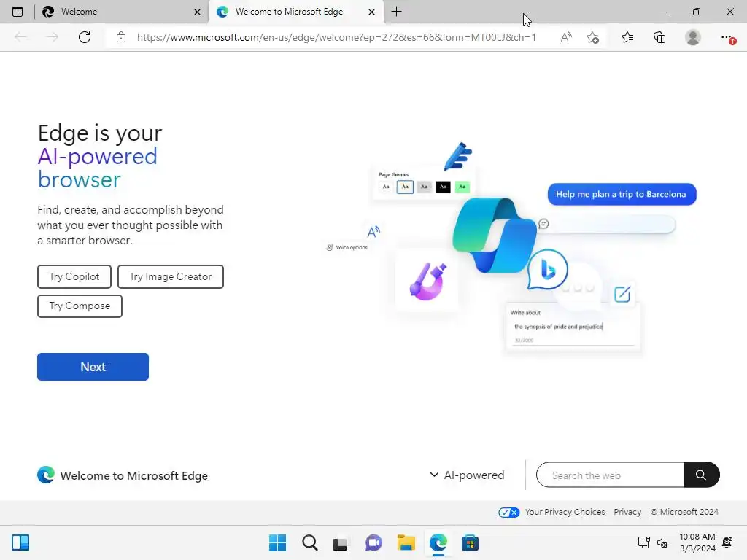Viewport: 747px width, 560px height.
Task: Click the Bing chat bubble icon
Action: point(547,270)
